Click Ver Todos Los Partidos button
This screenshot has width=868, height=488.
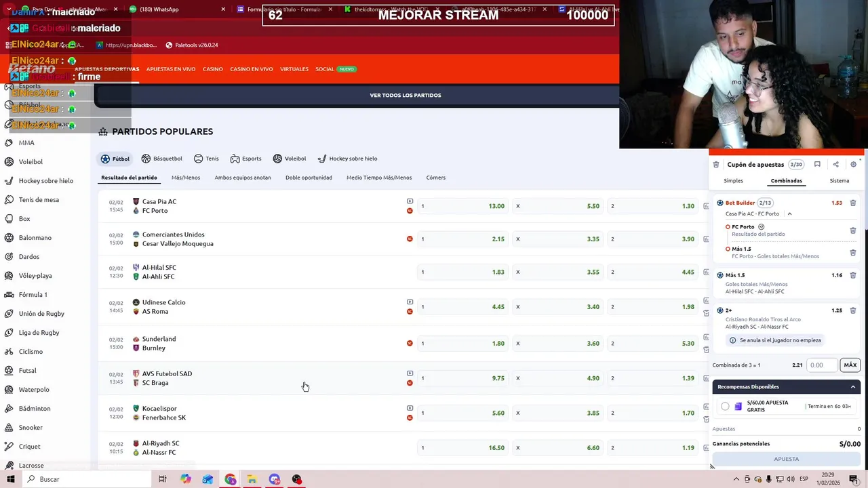click(406, 96)
